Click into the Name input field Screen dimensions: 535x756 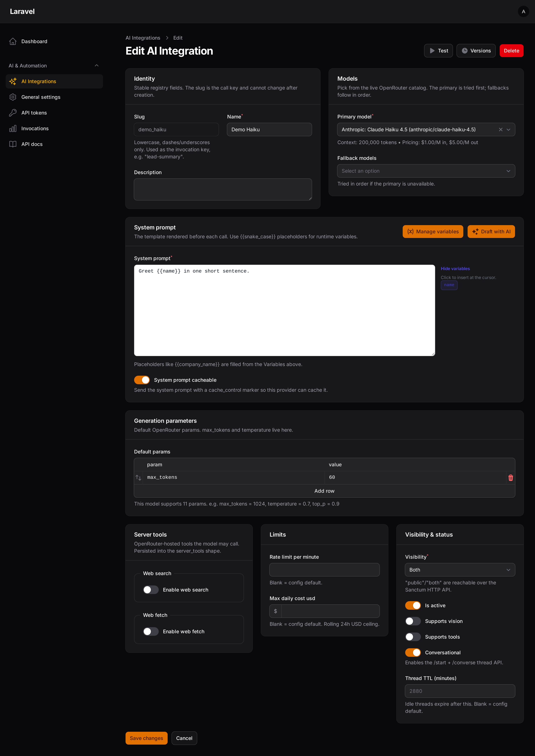tap(269, 130)
